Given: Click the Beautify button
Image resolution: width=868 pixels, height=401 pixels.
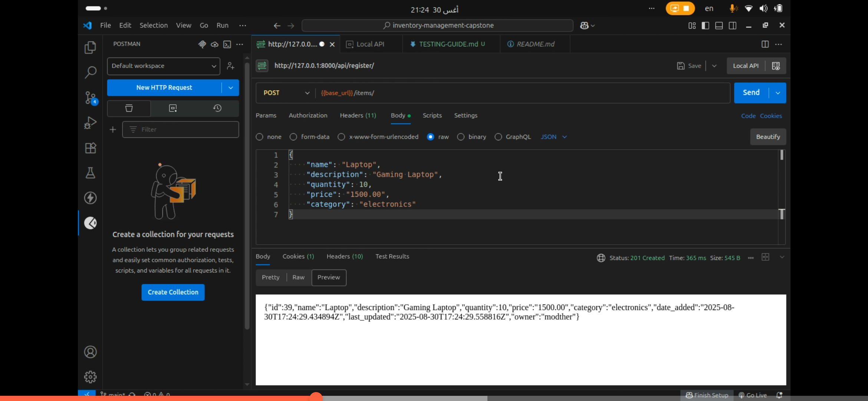Looking at the screenshot, I should tap(768, 137).
